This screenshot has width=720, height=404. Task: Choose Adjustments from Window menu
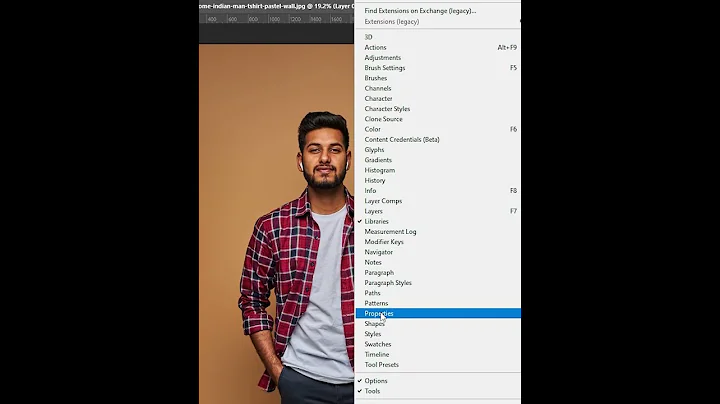[438, 57]
